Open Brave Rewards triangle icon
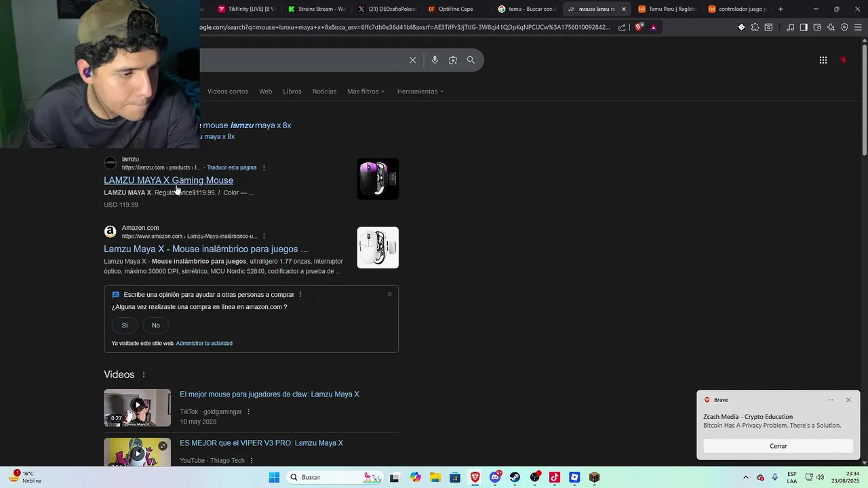The image size is (868, 488). (654, 27)
